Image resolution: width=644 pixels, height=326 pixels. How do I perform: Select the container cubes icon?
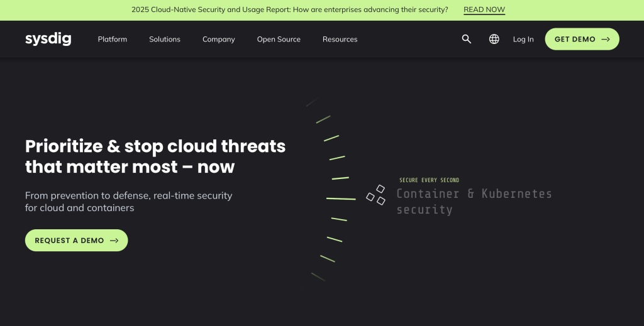[x=376, y=195]
